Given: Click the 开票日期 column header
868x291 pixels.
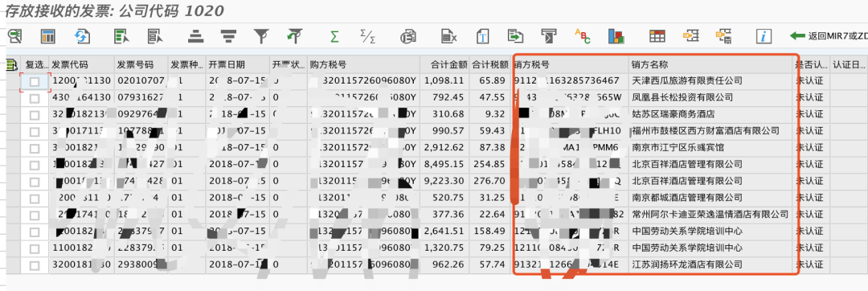Looking at the screenshot, I should pos(237,64).
